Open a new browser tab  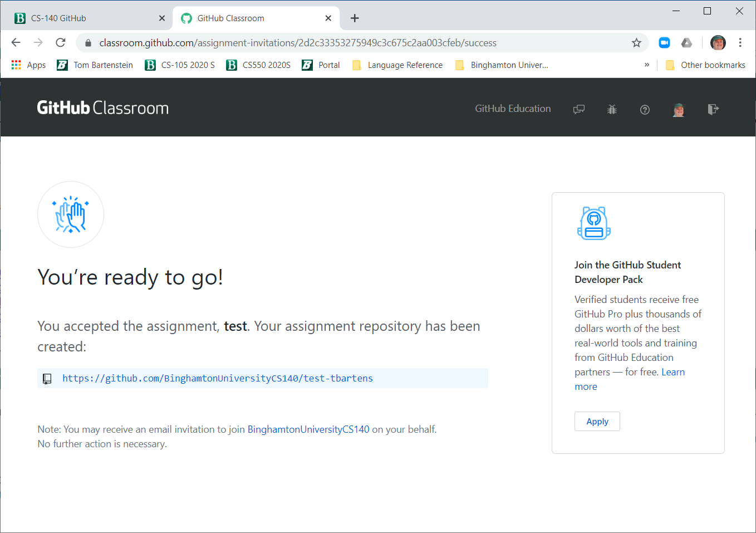[x=355, y=18]
